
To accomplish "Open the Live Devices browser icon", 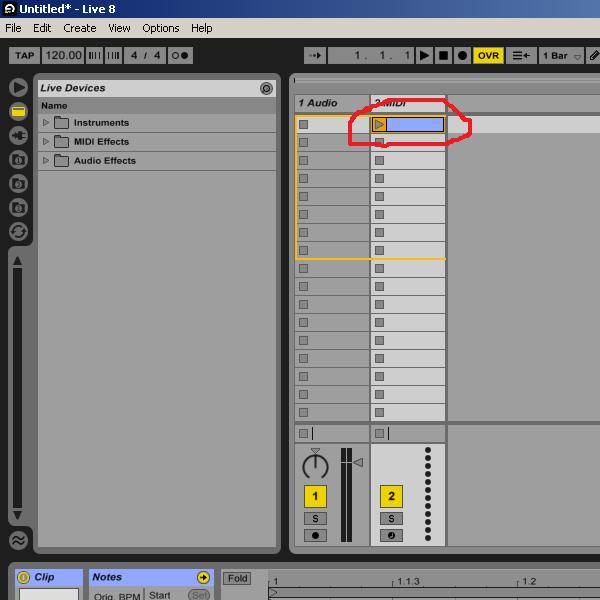I will [18, 111].
